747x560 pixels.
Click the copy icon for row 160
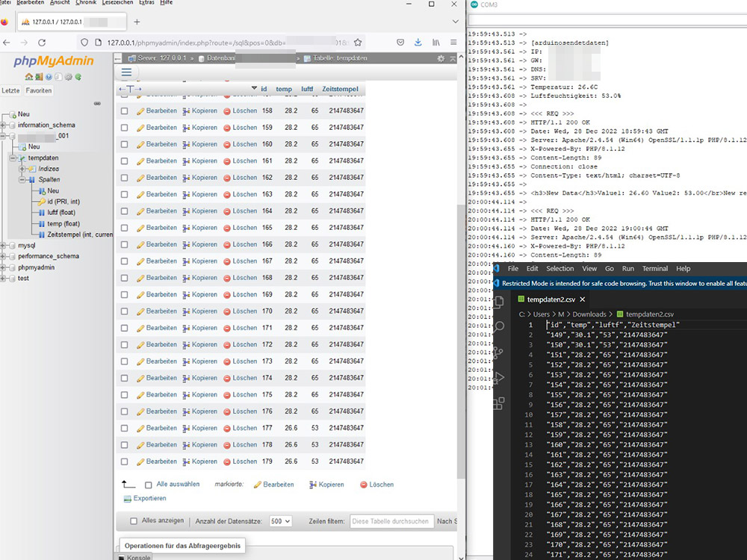[x=186, y=144]
